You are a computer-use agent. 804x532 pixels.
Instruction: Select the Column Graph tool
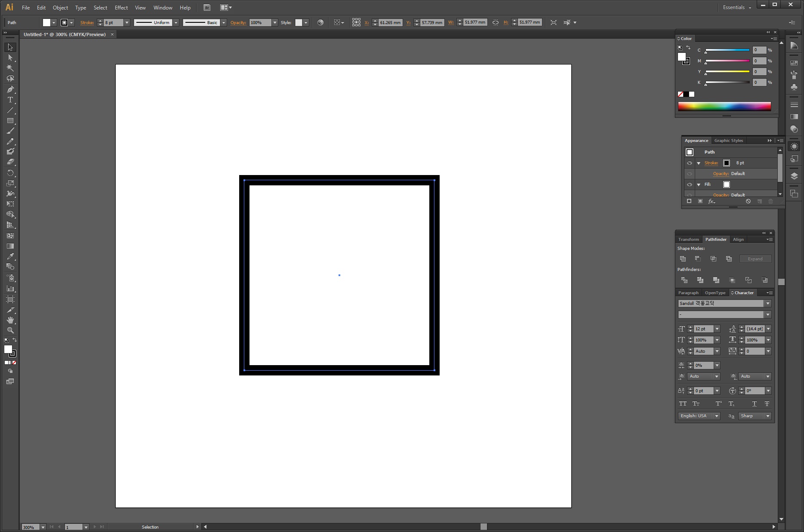point(10,289)
